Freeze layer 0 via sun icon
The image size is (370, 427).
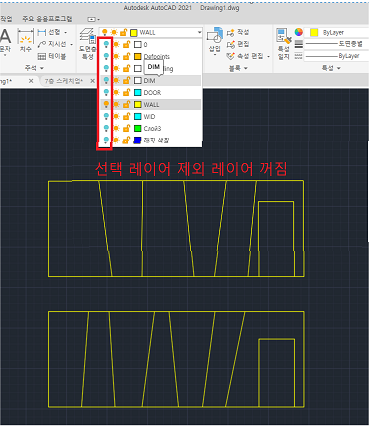coord(116,44)
